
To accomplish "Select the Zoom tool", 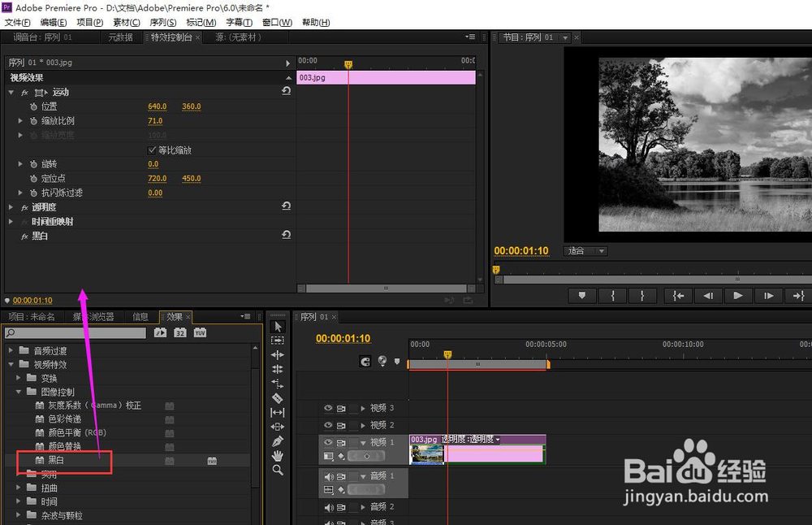I will click(278, 470).
